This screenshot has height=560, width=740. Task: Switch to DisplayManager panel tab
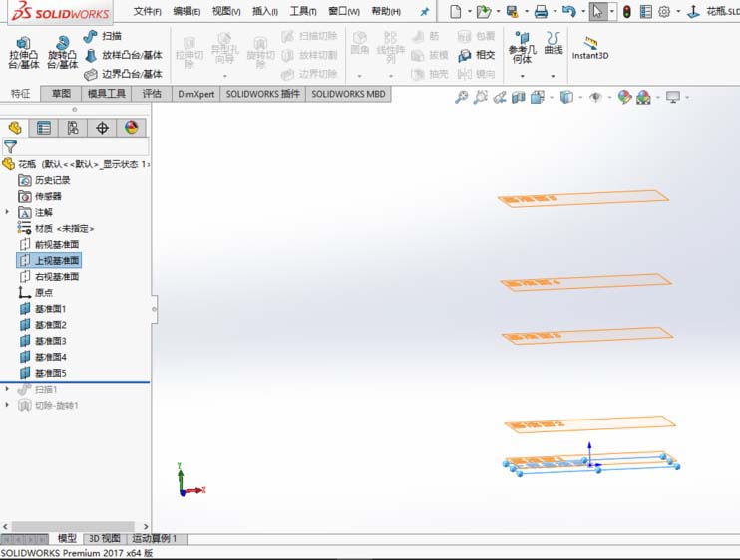click(x=132, y=128)
